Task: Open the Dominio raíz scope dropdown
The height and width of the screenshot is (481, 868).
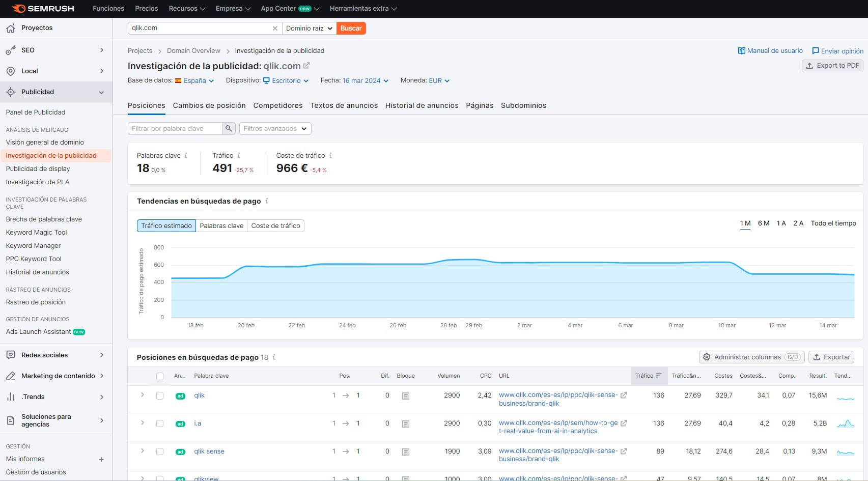Action: 309,29
